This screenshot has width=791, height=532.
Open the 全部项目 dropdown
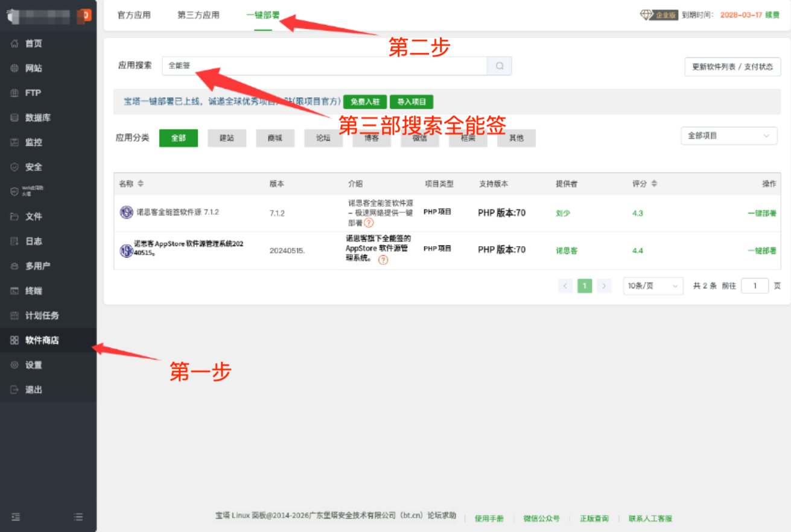[728, 136]
